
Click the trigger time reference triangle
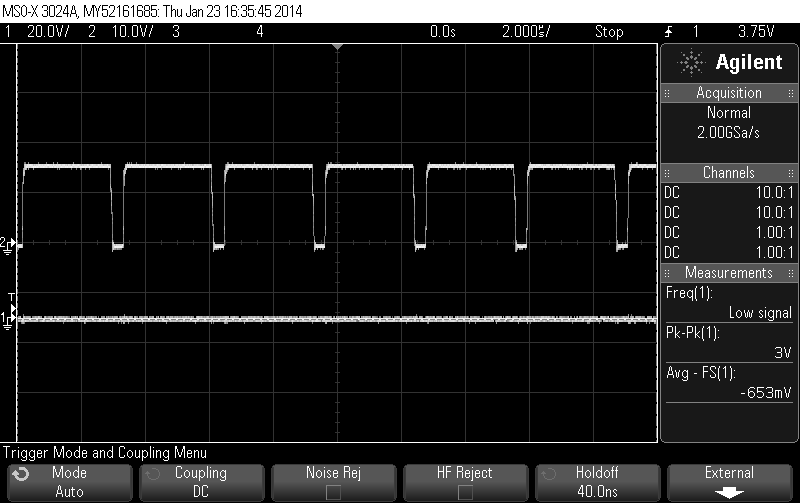337,47
